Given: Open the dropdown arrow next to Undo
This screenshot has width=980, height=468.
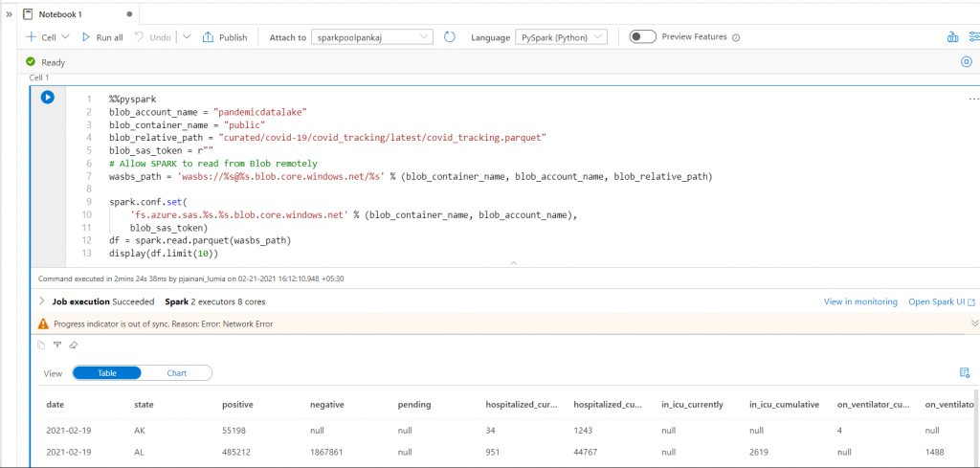Looking at the screenshot, I should pos(187,37).
